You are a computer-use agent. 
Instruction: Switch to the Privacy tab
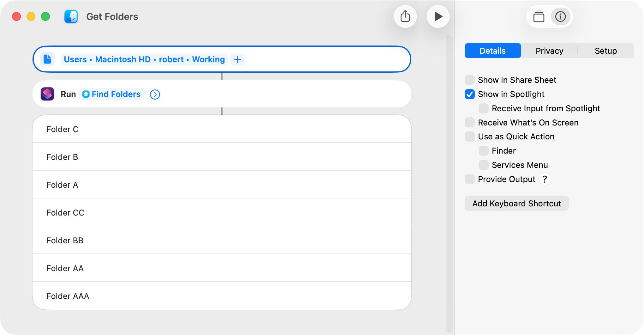[x=549, y=51]
